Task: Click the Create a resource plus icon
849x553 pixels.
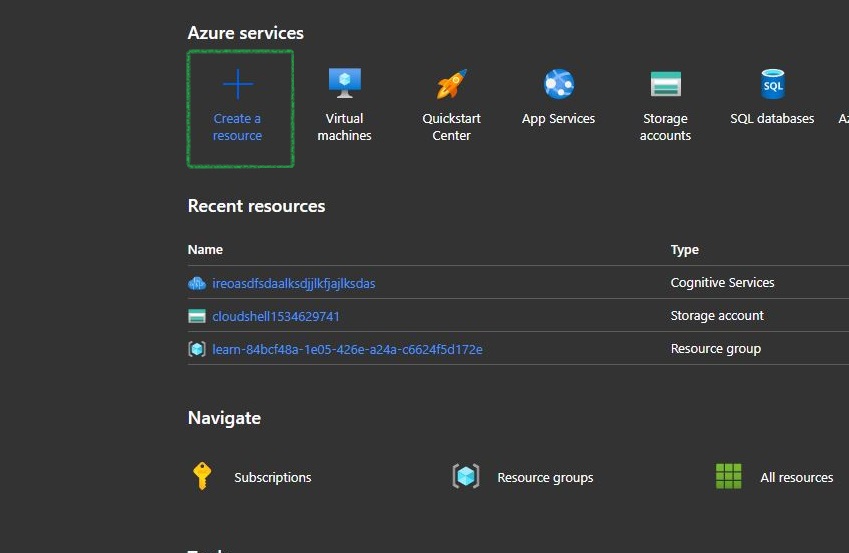Action: coord(238,84)
